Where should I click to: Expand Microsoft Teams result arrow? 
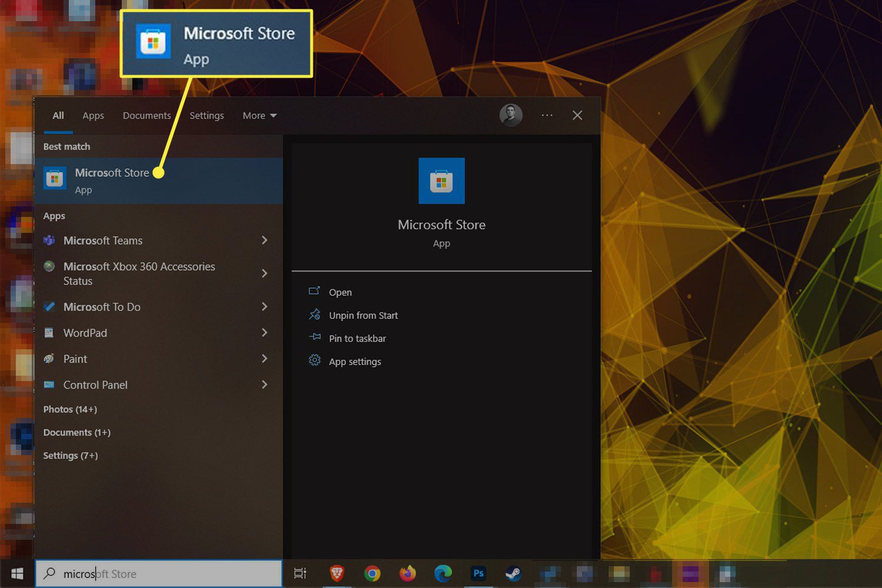(x=265, y=240)
